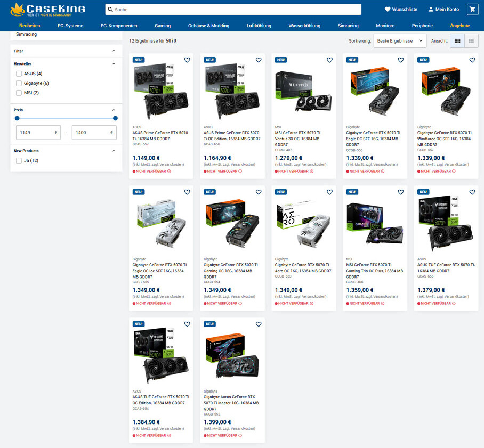
Task: Click availability info icon for ASUS Prime GCAS-657
Action: 169,171
